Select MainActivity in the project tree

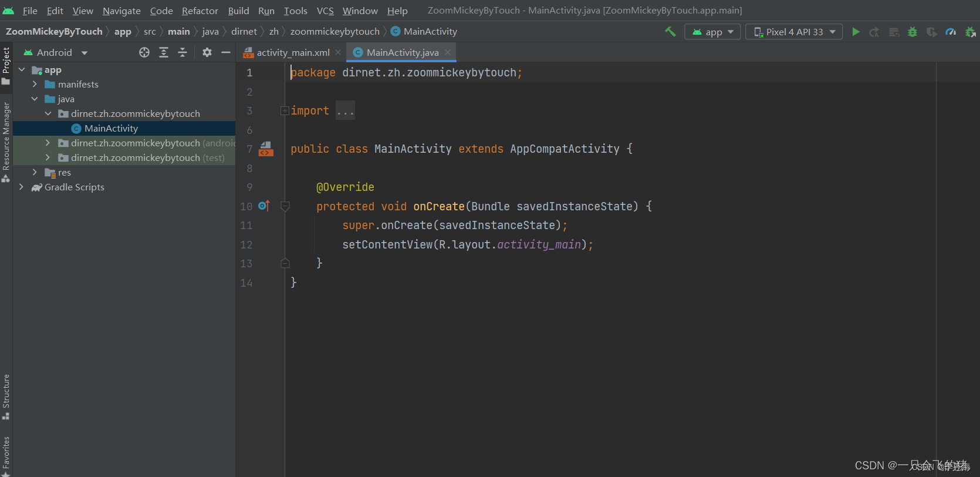click(111, 128)
